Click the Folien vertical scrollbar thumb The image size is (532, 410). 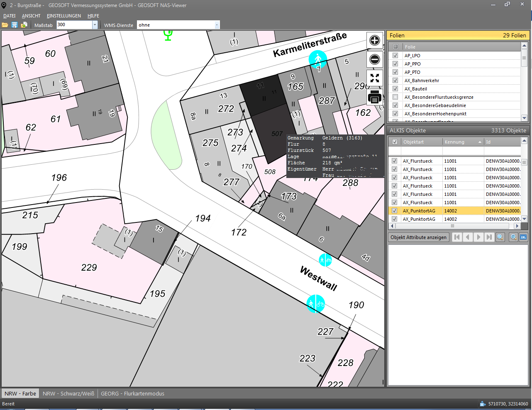point(524,58)
